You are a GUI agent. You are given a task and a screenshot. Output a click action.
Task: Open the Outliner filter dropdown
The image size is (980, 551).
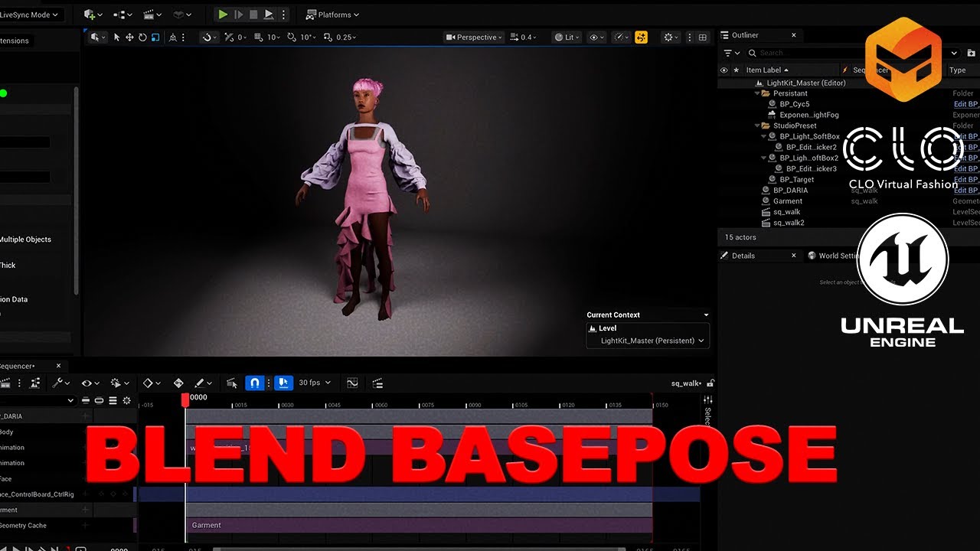[x=732, y=53]
